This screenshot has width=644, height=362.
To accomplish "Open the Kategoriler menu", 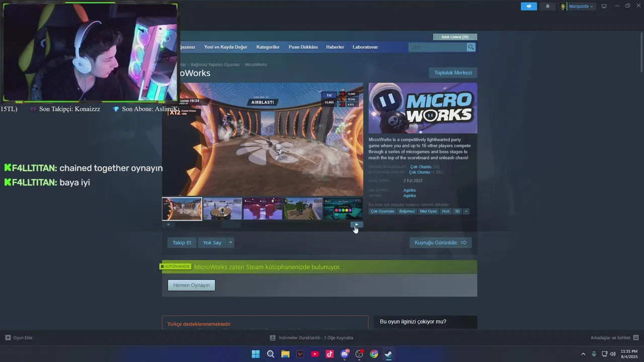I will pos(268,47).
